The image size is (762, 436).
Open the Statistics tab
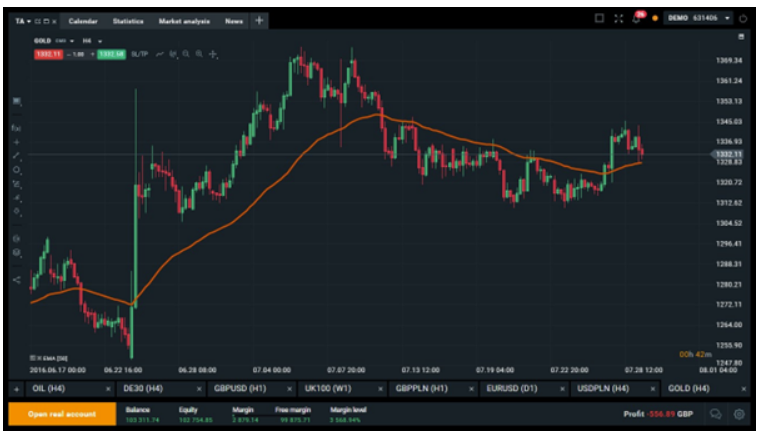pyautogui.click(x=128, y=21)
